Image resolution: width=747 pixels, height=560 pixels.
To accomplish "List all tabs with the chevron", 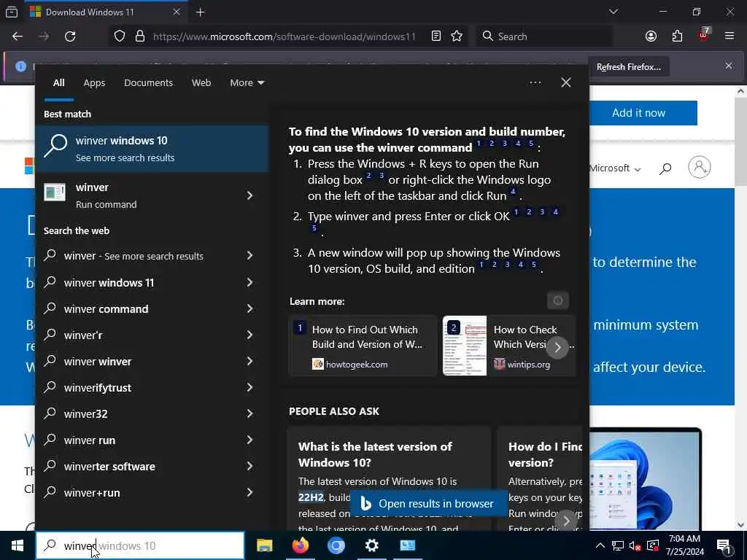I will [614, 12].
